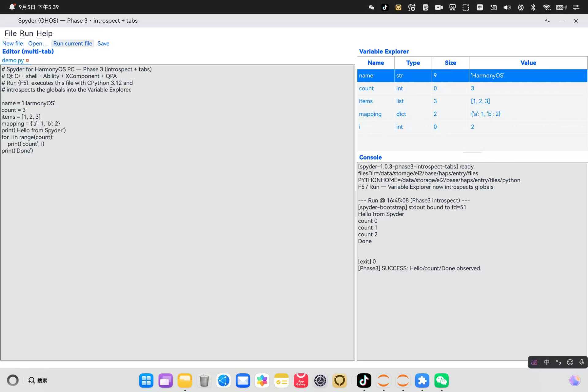Click the line print('Done') in the editor
This screenshot has height=392, width=588.
pyautogui.click(x=17, y=151)
